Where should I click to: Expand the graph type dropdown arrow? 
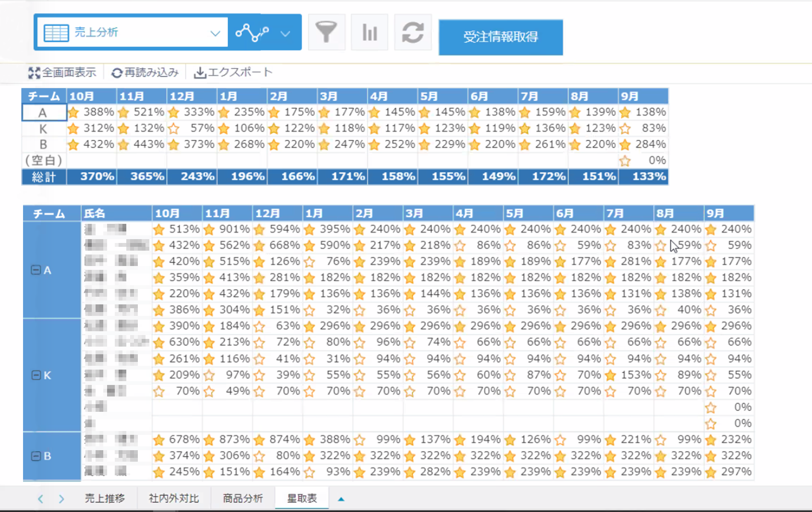pos(285,33)
